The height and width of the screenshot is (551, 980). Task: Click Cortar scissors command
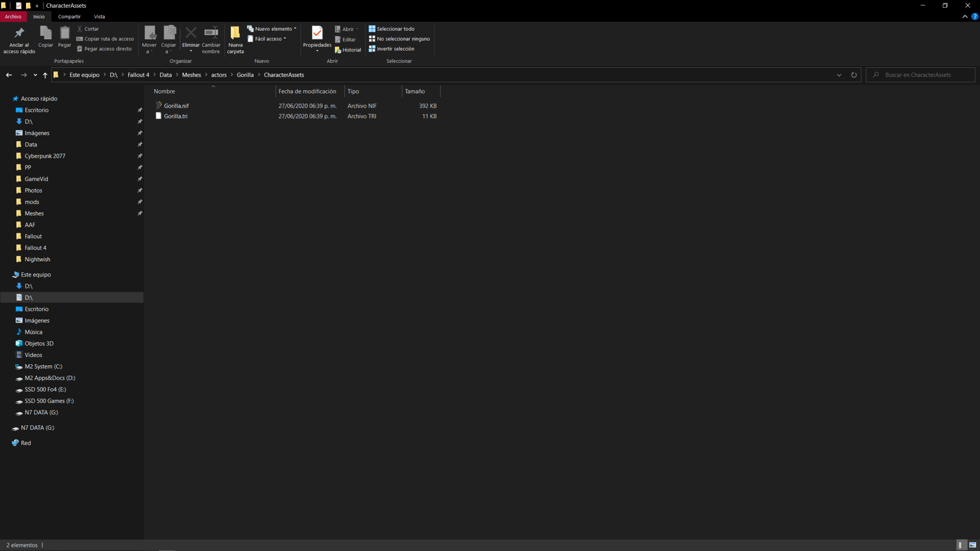click(88, 29)
